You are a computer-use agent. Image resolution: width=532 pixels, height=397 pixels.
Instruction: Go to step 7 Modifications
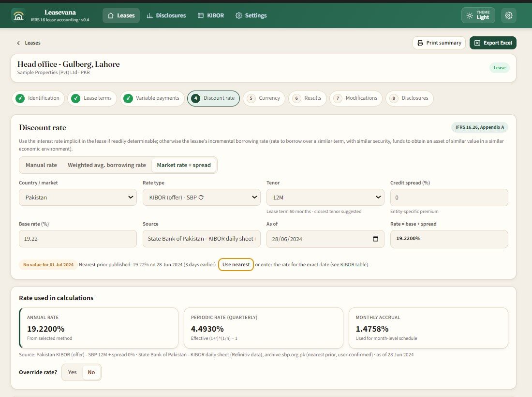355,98
